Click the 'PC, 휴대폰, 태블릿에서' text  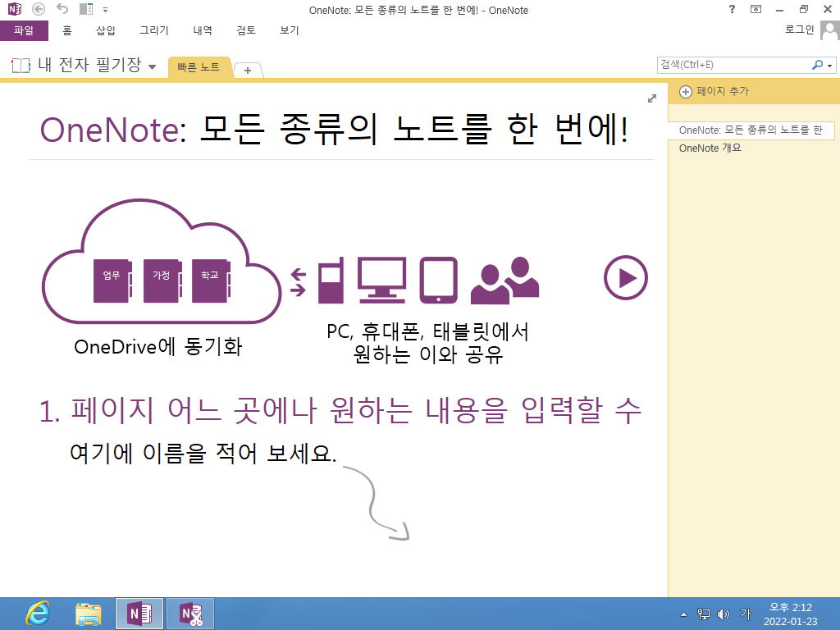click(x=427, y=332)
